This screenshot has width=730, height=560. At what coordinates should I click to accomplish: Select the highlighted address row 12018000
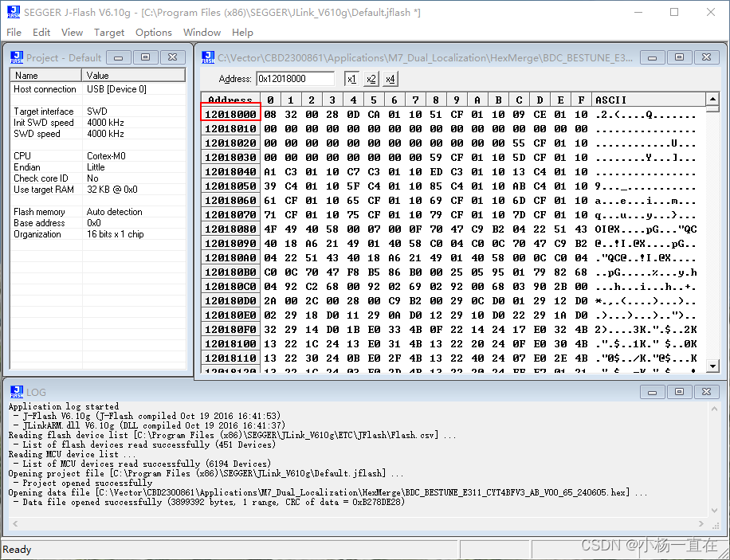[230, 114]
